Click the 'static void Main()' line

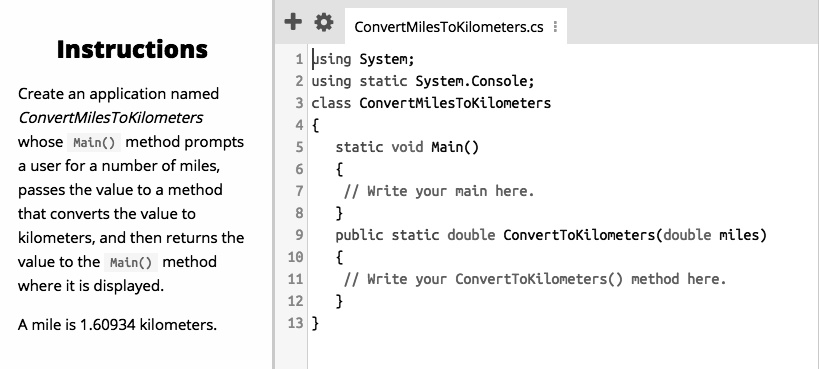[407, 147]
